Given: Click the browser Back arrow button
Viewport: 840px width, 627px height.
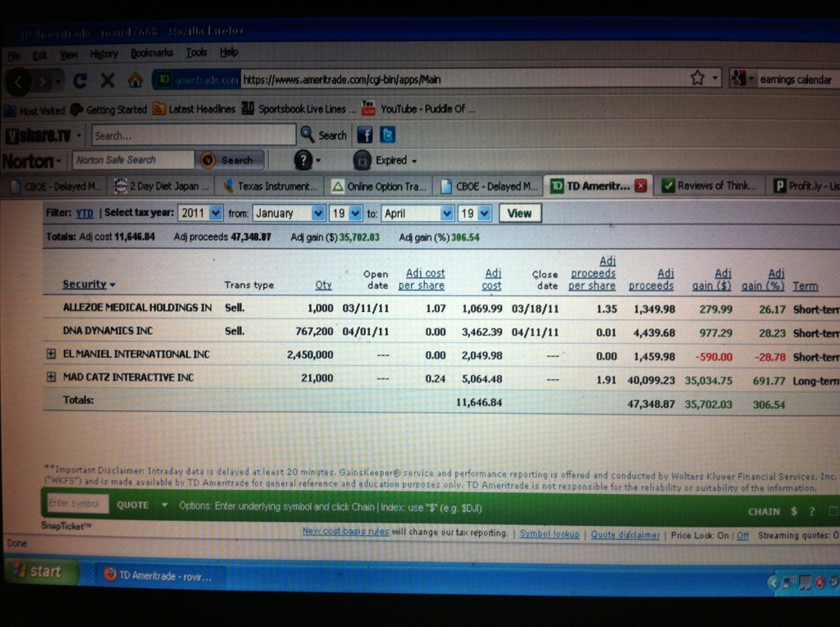Looking at the screenshot, I should tap(19, 82).
